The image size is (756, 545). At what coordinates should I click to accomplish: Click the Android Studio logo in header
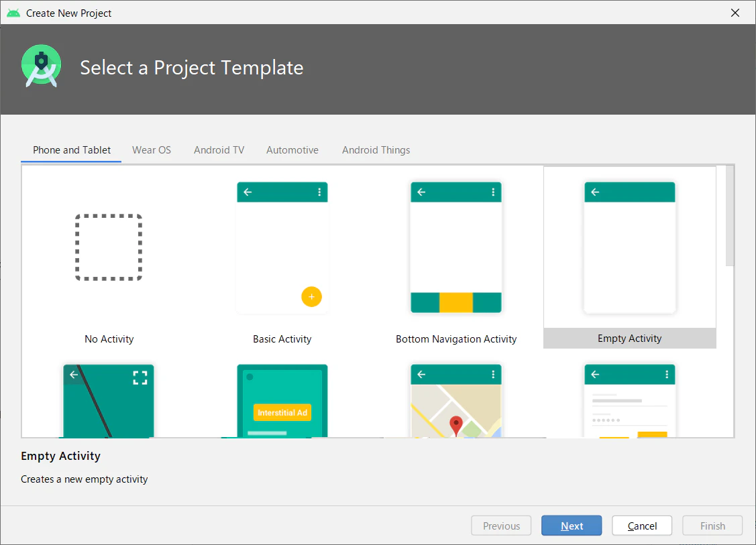point(42,66)
